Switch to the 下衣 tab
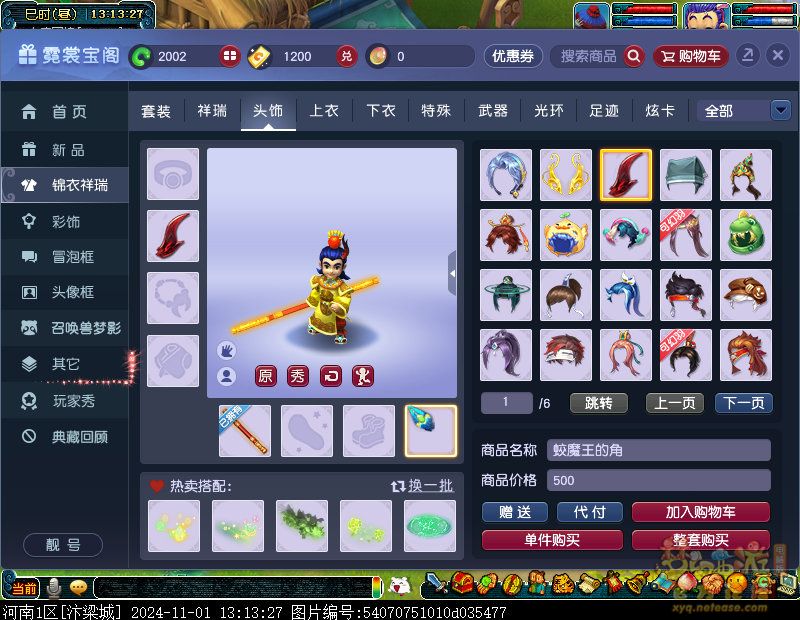 [x=381, y=111]
